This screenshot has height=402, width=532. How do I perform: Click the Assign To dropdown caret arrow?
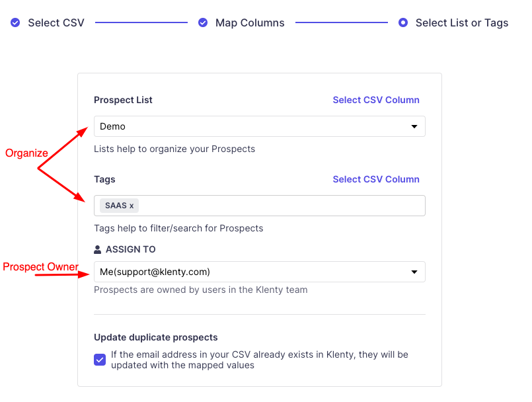pyautogui.click(x=414, y=272)
